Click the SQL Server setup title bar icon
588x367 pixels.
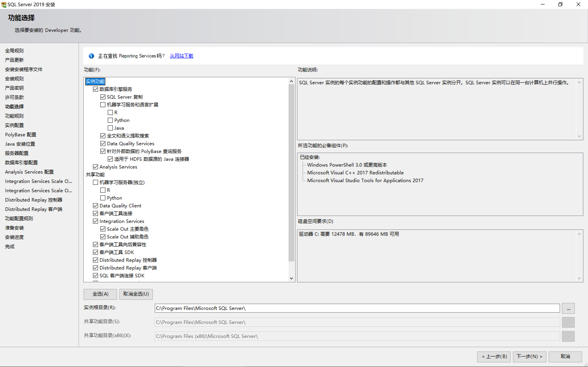tap(4, 4)
